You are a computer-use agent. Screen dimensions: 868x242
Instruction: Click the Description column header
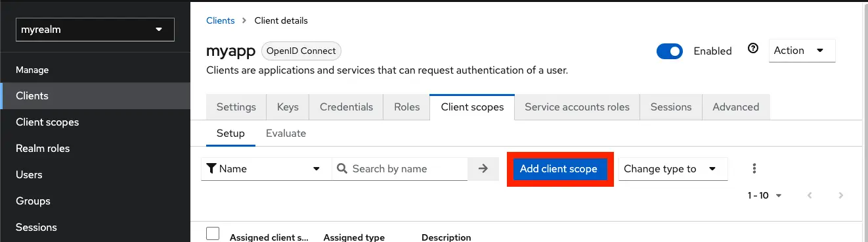tap(446, 237)
